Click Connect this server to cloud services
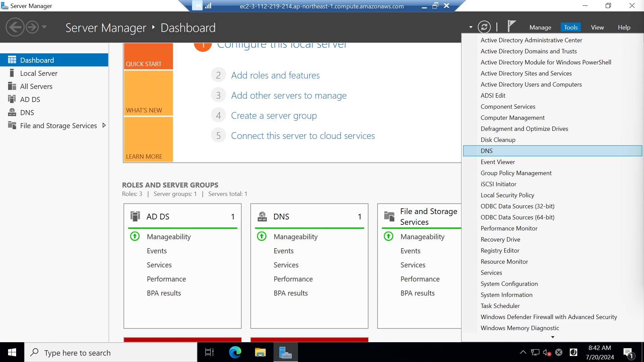 click(303, 136)
